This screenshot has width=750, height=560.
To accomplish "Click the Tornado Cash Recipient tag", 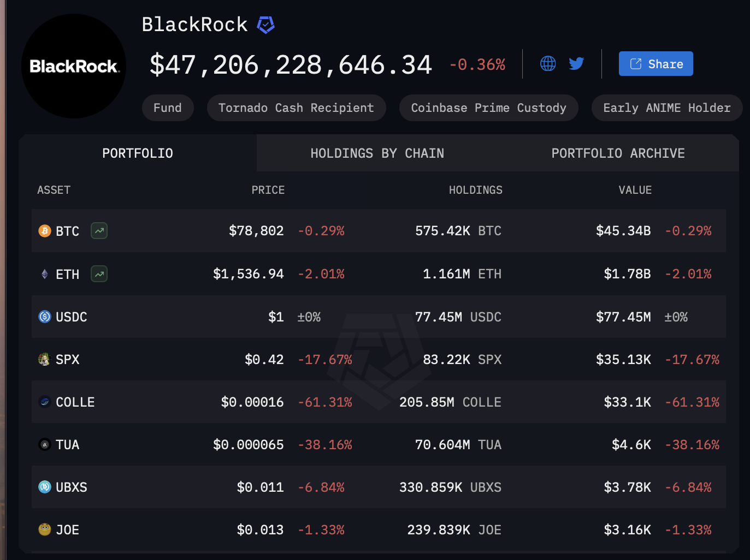I will click(296, 108).
